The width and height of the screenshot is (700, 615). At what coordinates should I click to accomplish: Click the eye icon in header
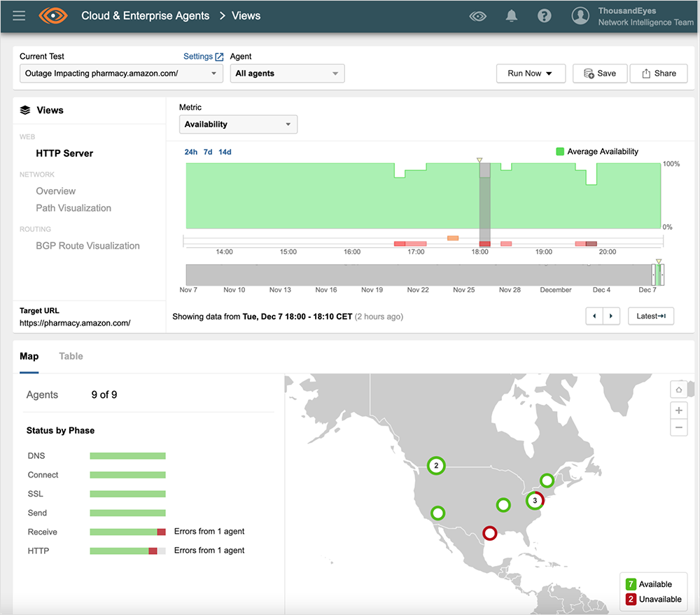(478, 16)
